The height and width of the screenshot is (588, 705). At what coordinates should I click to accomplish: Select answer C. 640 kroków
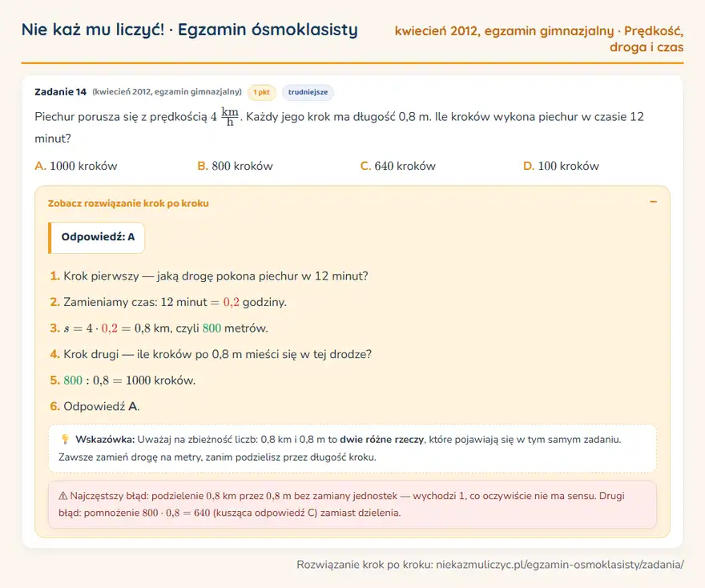click(398, 166)
